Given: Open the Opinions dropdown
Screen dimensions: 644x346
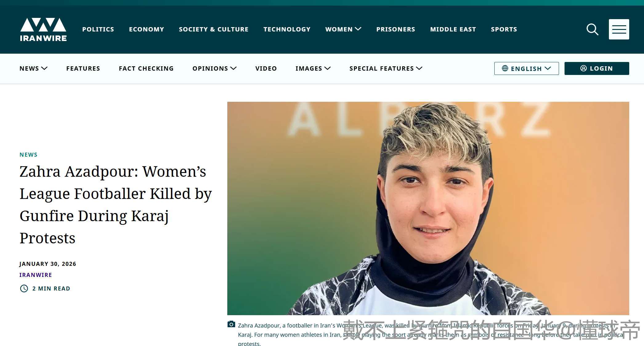Looking at the screenshot, I should tap(214, 68).
